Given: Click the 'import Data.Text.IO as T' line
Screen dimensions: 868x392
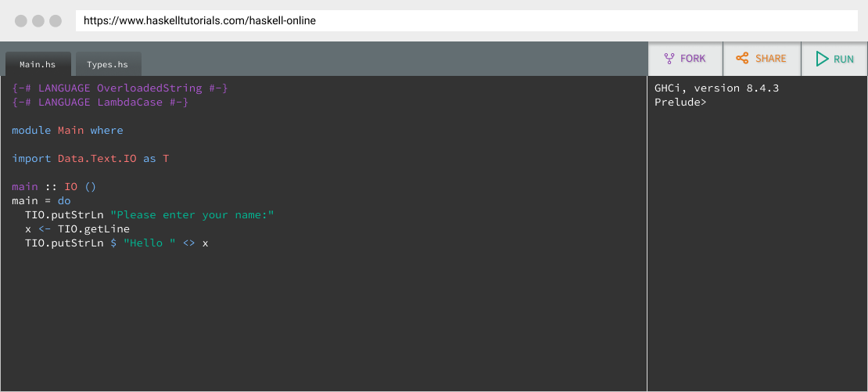Looking at the screenshot, I should [90, 159].
